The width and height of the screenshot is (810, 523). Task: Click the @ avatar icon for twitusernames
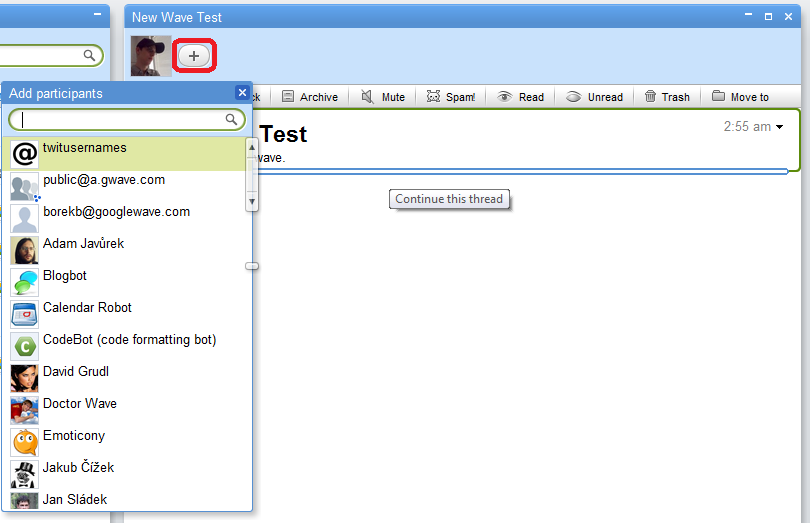point(24,154)
